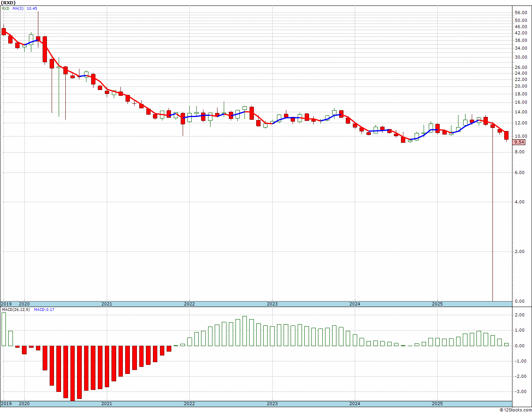Viewport: 532px width, 413px height.
Task: Select 2024 on the price chart time axis
Action: [355, 304]
